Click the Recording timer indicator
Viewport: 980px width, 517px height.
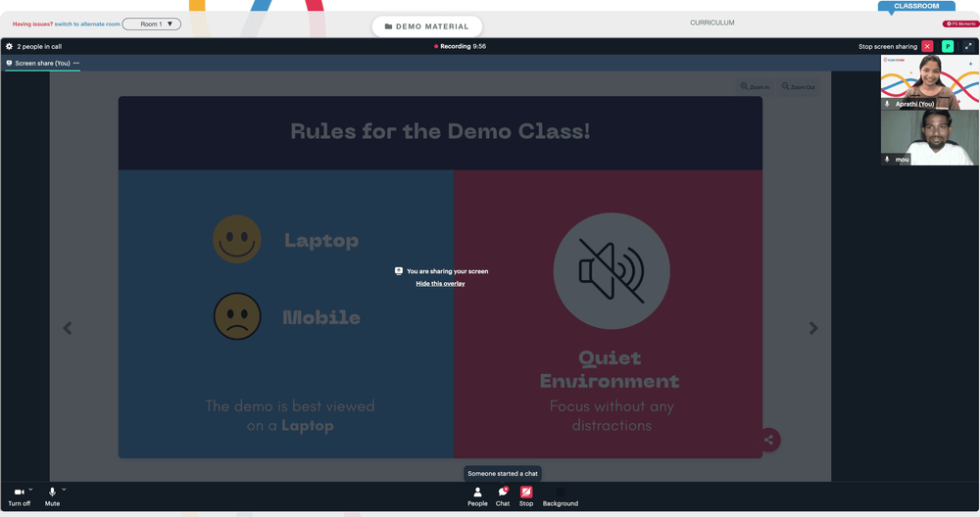pos(460,46)
